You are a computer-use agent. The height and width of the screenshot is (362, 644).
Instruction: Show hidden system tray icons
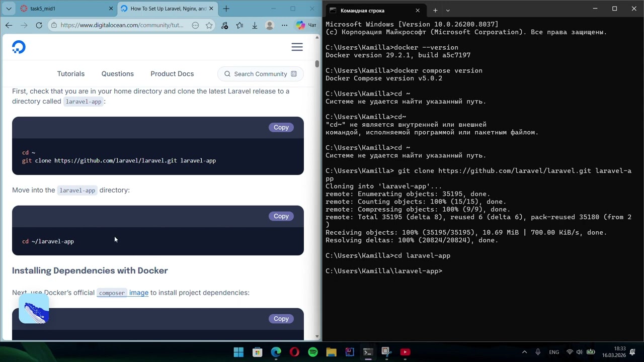click(524, 352)
